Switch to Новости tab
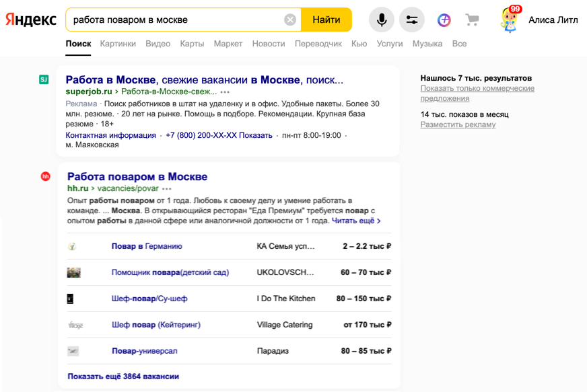Image resolution: width=587 pixels, height=392 pixels. click(x=269, y=44)
